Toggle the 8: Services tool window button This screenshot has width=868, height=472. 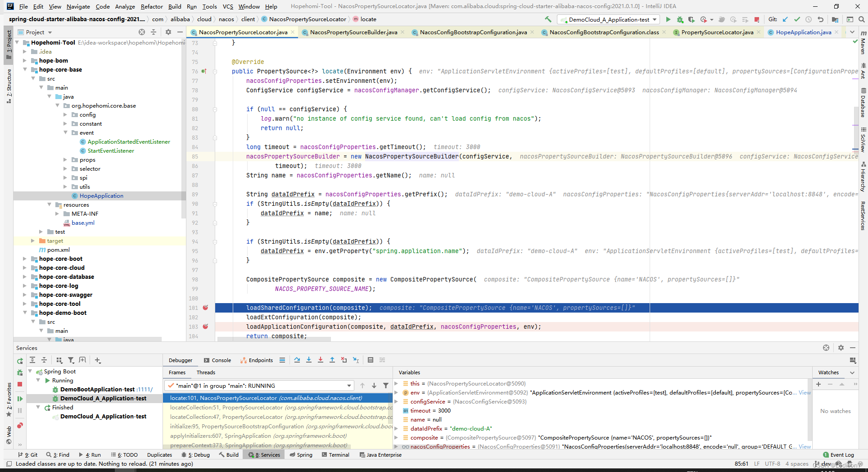pyautogui.click(x=264, y=455)
